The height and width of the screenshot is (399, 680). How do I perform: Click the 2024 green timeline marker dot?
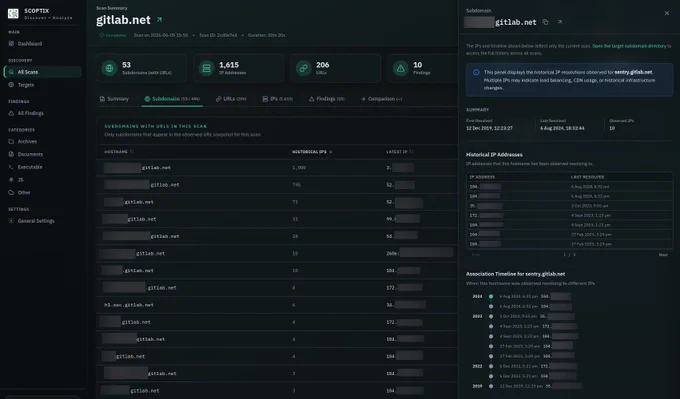490,297
